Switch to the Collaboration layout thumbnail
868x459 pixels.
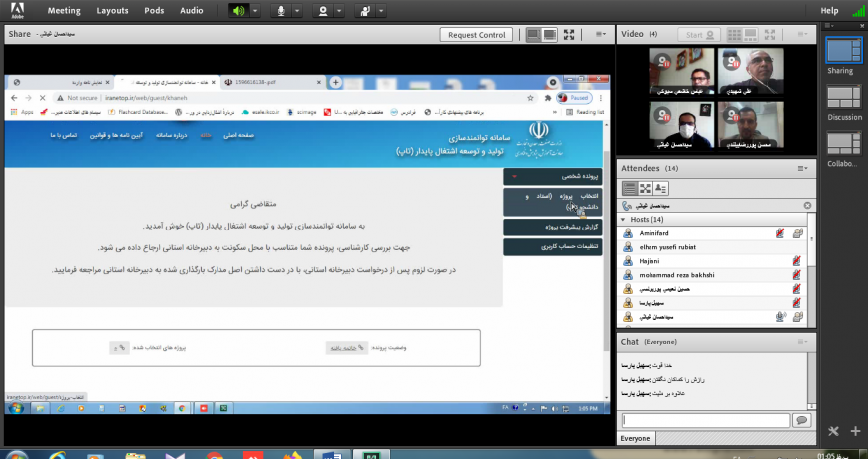tap(844, 143)
